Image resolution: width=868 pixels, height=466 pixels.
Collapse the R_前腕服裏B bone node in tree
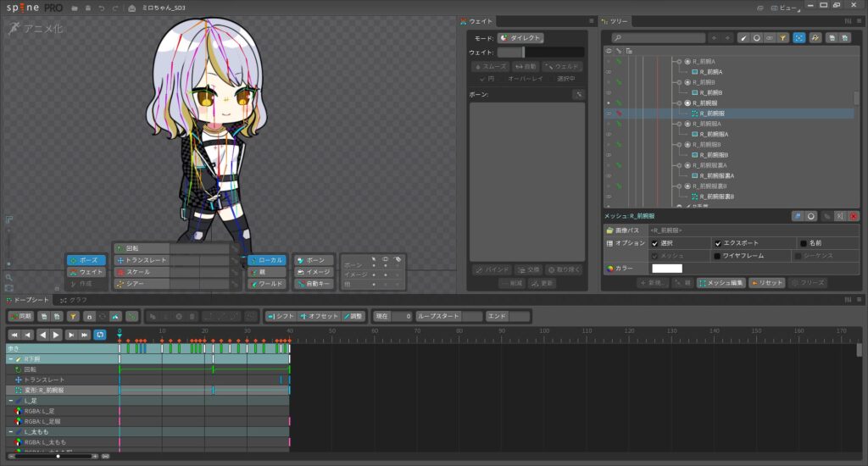click(x=679, y=186)
